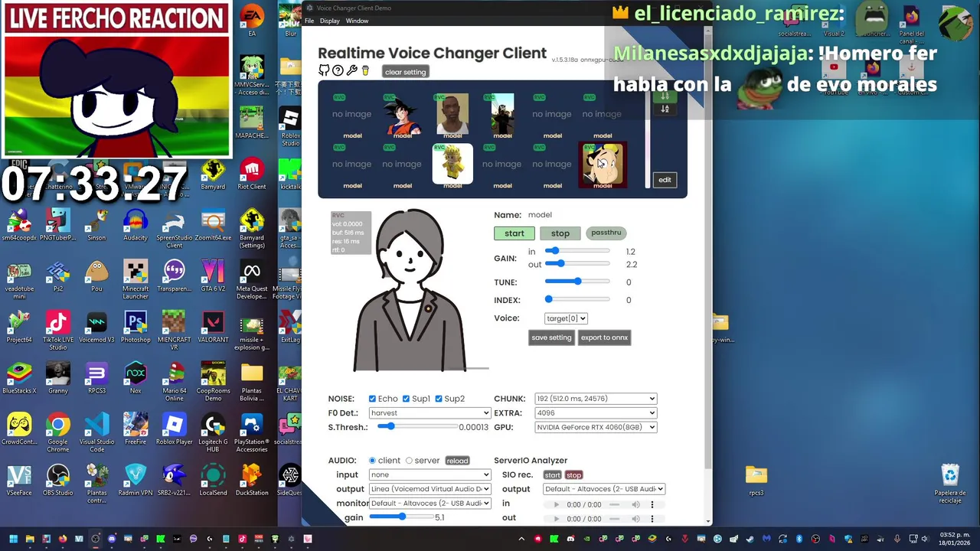Image resolution: width=980 pixels, height=551 pixels.
Task: Open Photoshop desktop icon
Action: pyautogui.click(x=136, y=327)
